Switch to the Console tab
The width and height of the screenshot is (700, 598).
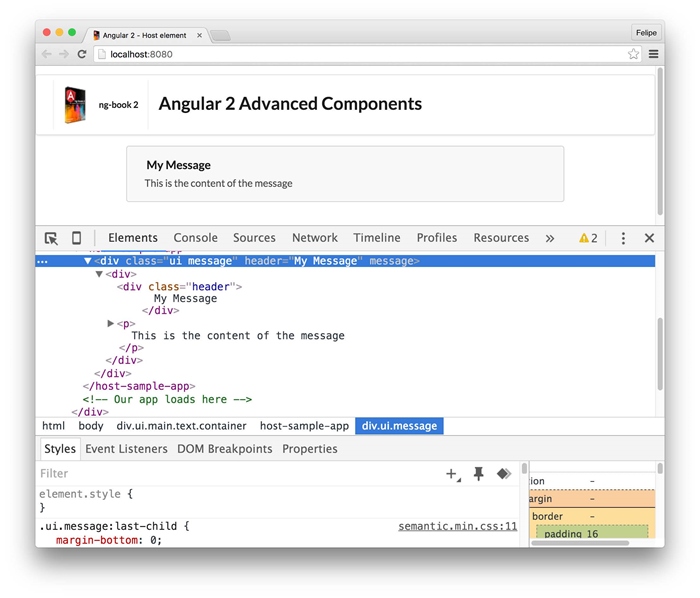(195, 238)
